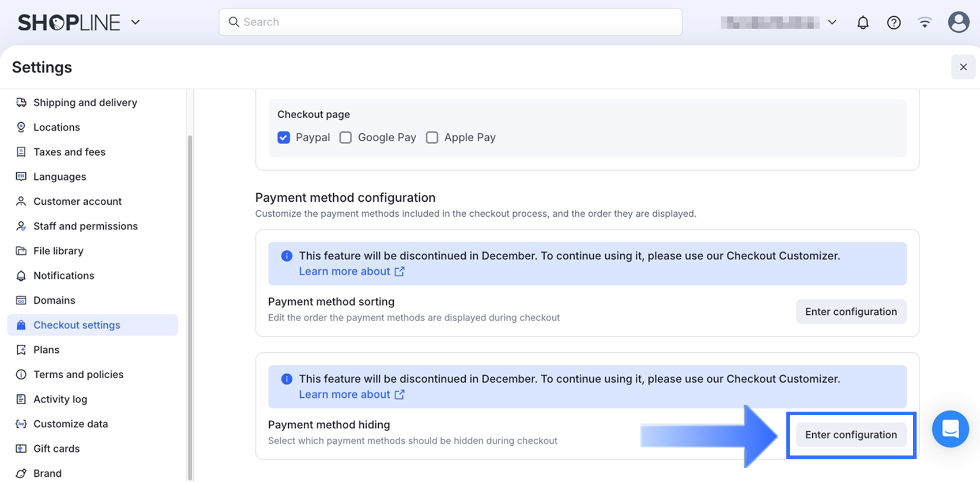Enable the Apple Pay checkbox

point(432,137)
